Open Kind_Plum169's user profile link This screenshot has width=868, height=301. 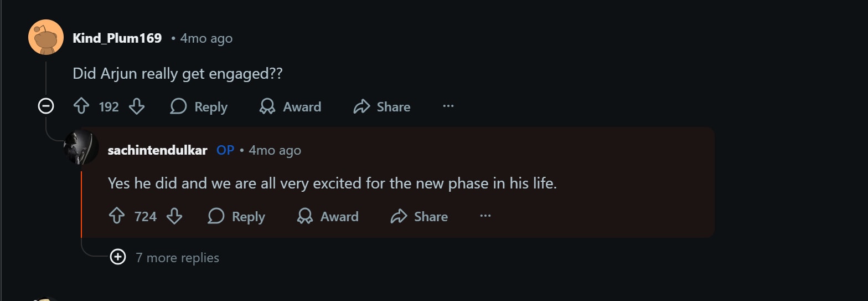pos(117,38)
